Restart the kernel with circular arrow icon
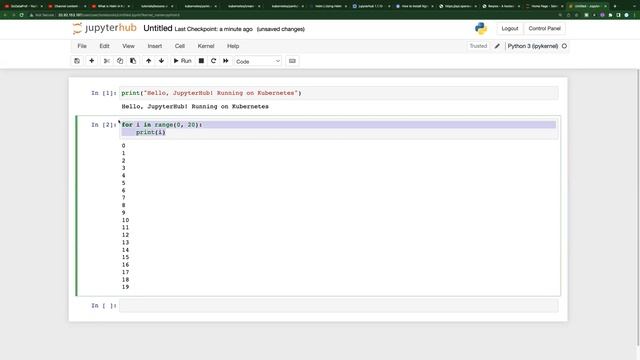640x360 pixels. (213, 61)
